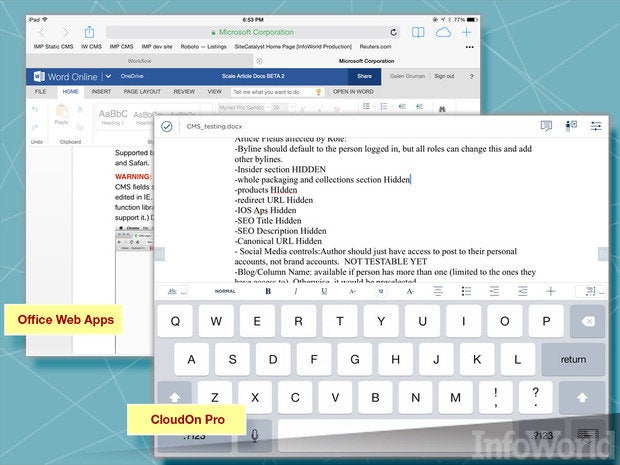Click bullet list icon in Word Online ribbon
This screenshot has height=465, width=620.
point(367,106)
